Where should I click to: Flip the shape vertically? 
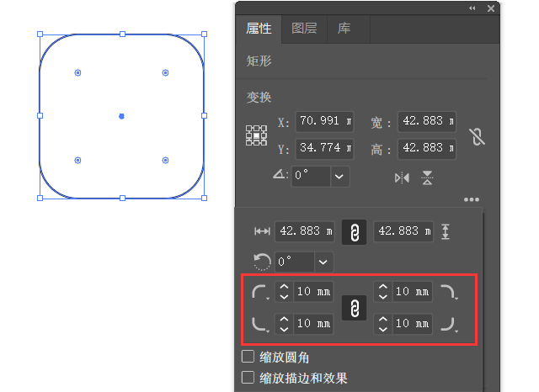(x=427, y=177)
